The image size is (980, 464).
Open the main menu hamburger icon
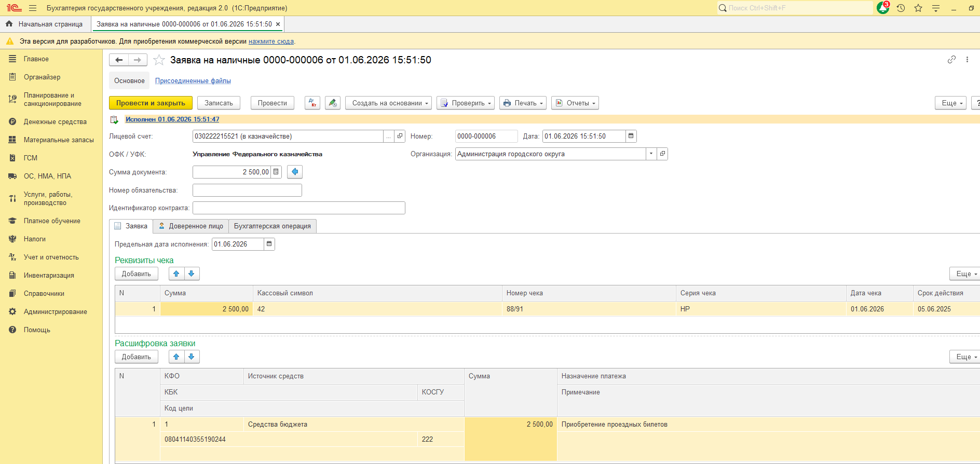[x=33, y=8]
